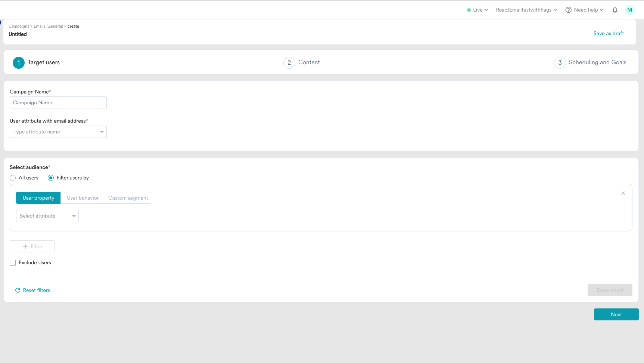Select the All users radio button
644x363 pixels.
[x=13, y=178]
